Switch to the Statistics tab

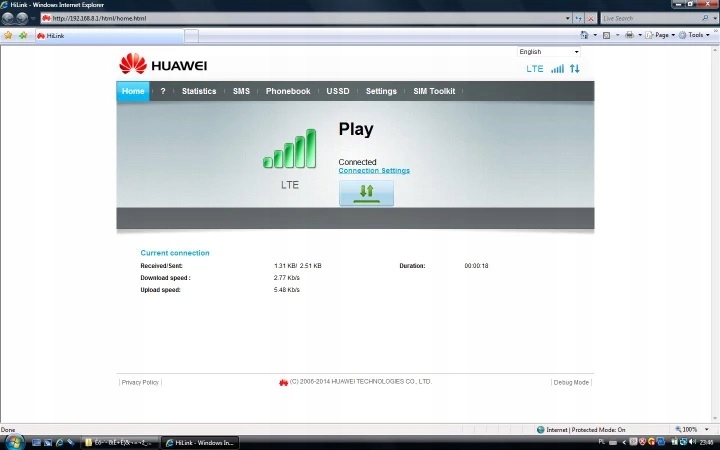(199, 91)
